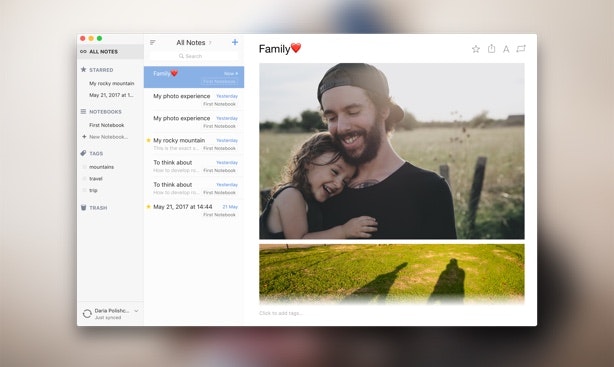Open the STARRED section
The width and height of the screenshot is (614, 367).
(x=101, y=70)
